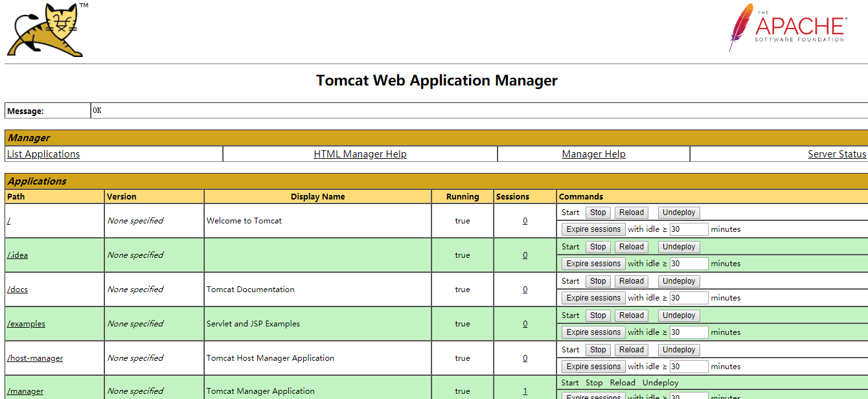Open the root / application path
868x399 pixels.
click(9, 221)
